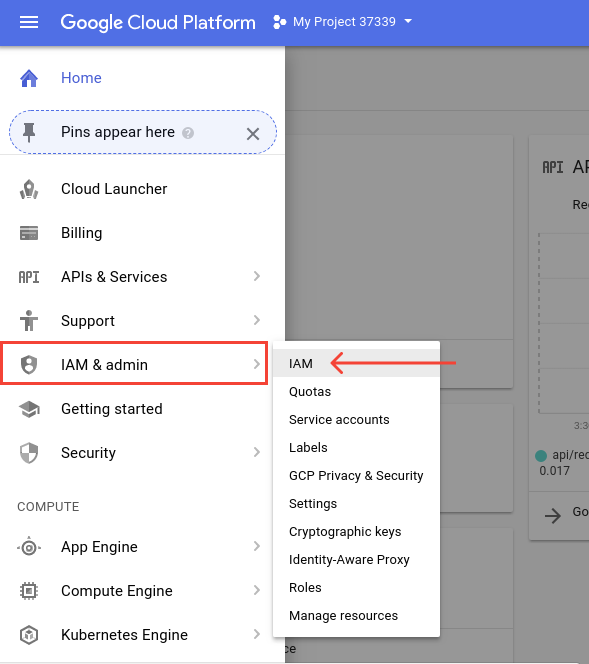Select Roles in the submenu
The width and height of the screenshot is (589, 664).
point(356,587)
